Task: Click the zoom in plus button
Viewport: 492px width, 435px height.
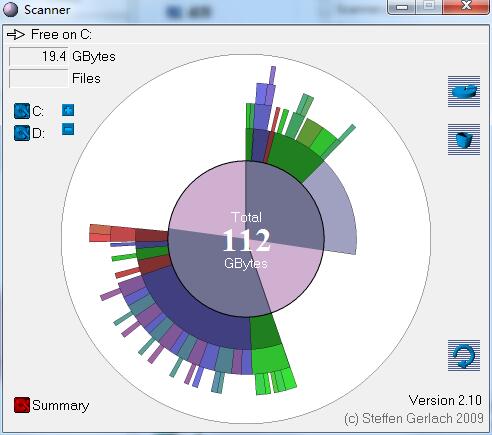Action: [68, 110]
